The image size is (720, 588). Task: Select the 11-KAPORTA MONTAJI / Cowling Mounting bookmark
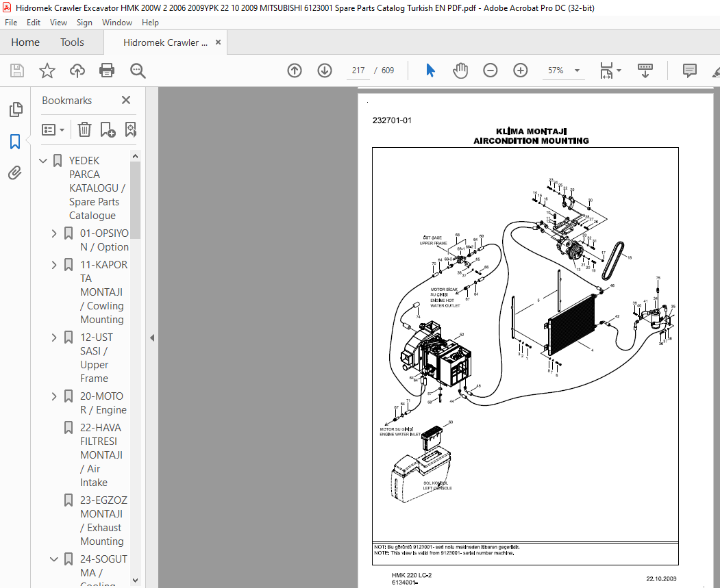tap(103, 292)
